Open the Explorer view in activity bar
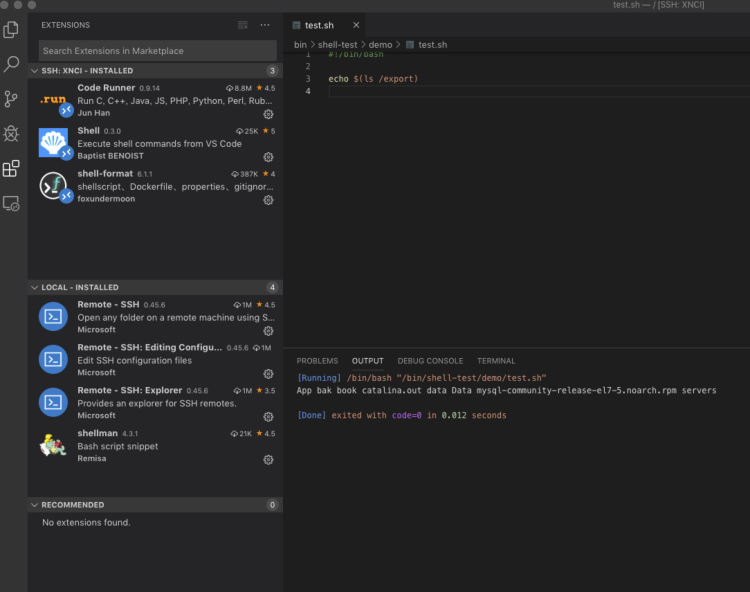Screen dimensions: 750x592 coord(12,30)
